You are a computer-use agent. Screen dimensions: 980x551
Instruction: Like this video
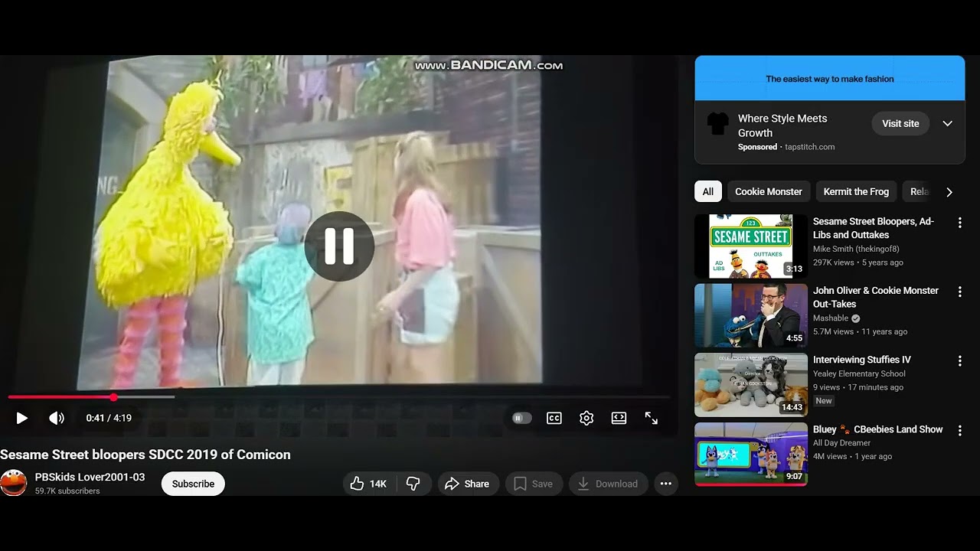(367, 484)
